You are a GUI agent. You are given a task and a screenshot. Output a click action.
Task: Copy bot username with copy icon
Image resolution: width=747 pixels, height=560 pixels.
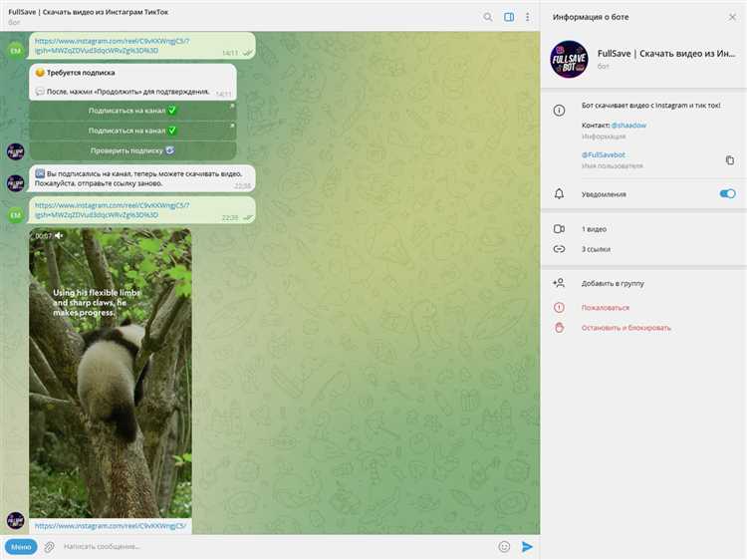pyautogui.click(x=729, y=160)
